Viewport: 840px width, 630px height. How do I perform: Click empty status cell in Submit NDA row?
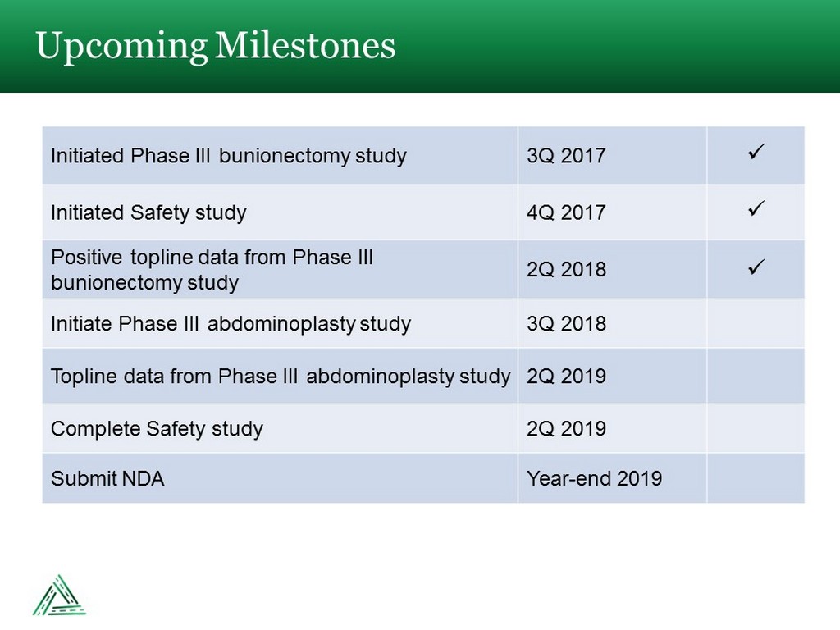(756, 478)
